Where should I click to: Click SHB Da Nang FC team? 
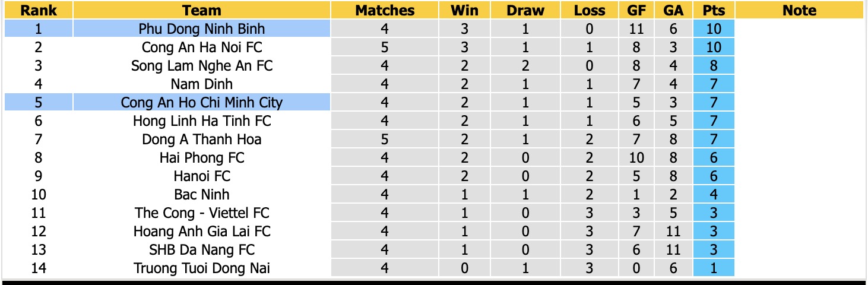coord(202,249)
